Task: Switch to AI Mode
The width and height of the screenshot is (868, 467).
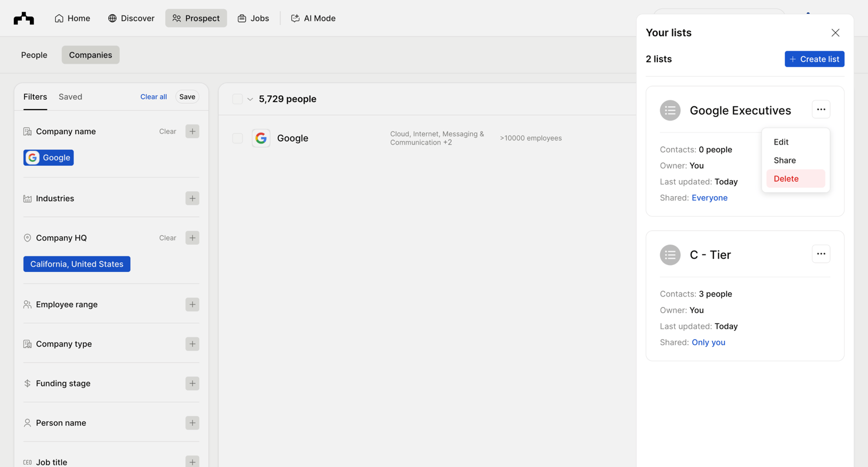Action: tap(313, 18)
